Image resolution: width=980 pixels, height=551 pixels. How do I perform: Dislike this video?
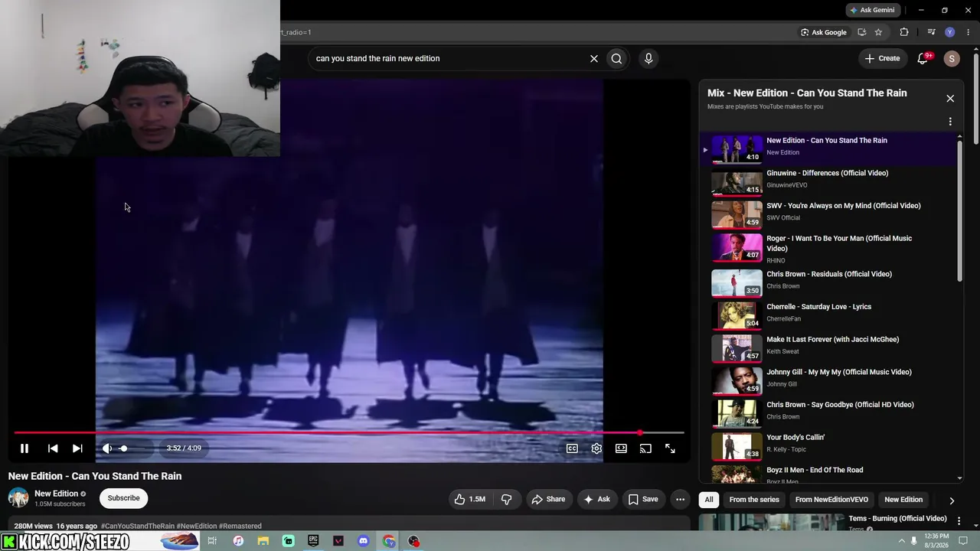pyautogui.click(x=506, y=499)
